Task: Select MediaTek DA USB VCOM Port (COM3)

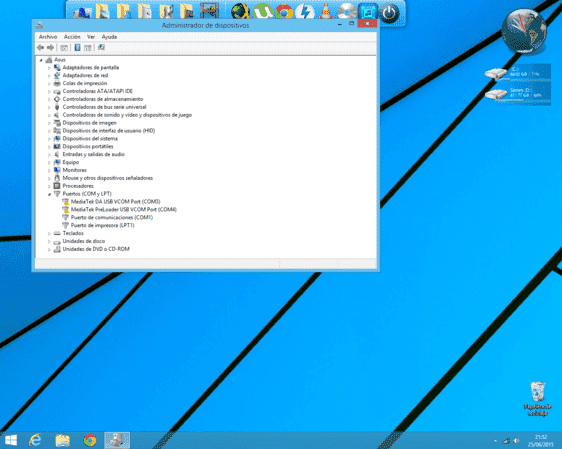Action: [x=115, y=202]
